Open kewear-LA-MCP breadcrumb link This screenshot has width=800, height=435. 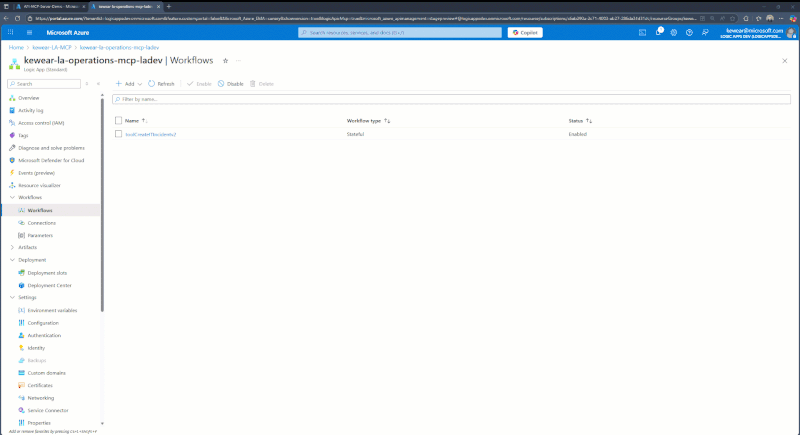coord(52,47)
